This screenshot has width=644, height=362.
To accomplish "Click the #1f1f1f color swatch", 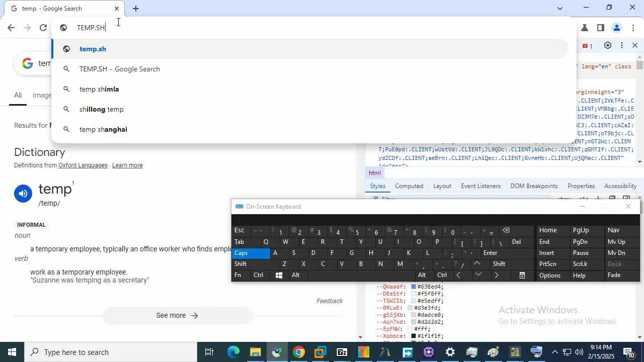I will [414, 336].
